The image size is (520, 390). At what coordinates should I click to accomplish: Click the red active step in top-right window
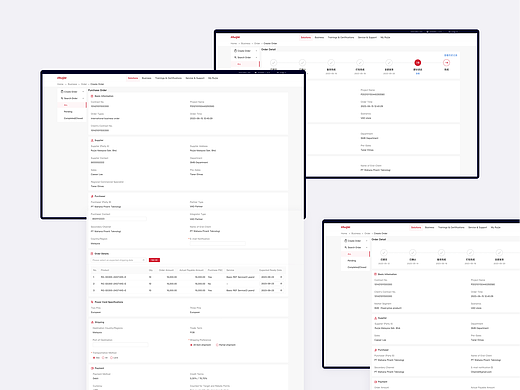coord(418,62)
